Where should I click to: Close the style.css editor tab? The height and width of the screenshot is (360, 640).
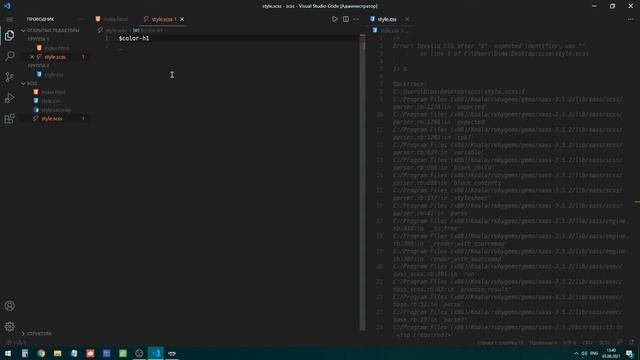(x=407, y=19)
